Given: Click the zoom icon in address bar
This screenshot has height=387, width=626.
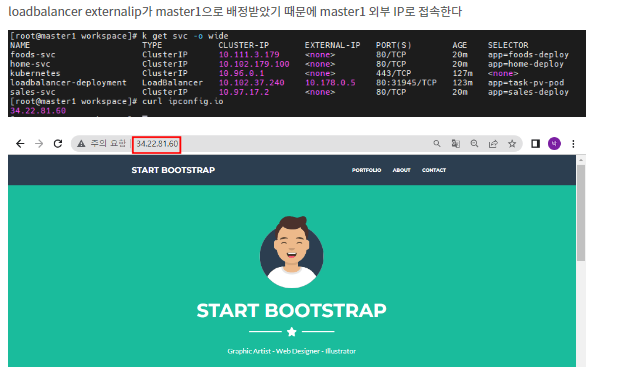Looking at the screenshot, I should tap(474, 144).
